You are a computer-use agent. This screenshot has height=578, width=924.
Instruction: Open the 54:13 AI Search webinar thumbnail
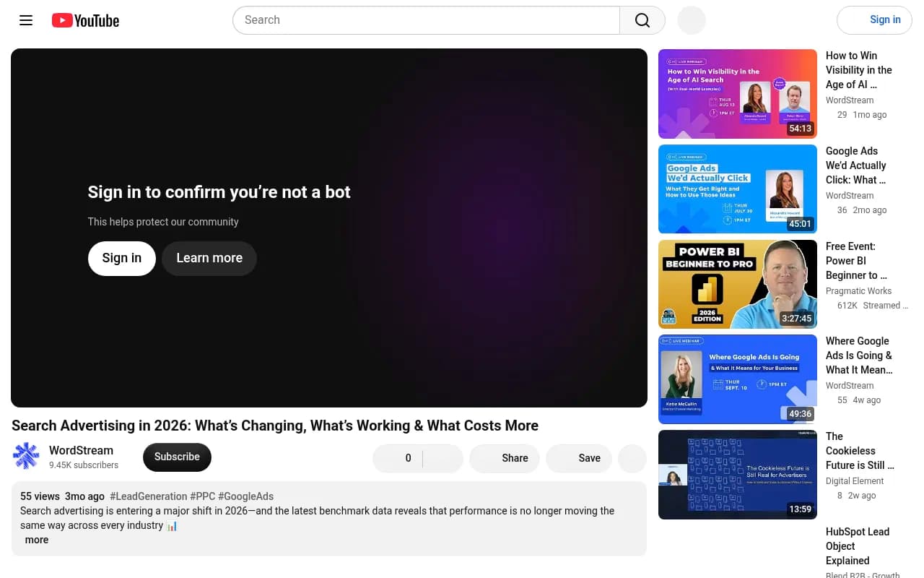(x=738, y=94)
